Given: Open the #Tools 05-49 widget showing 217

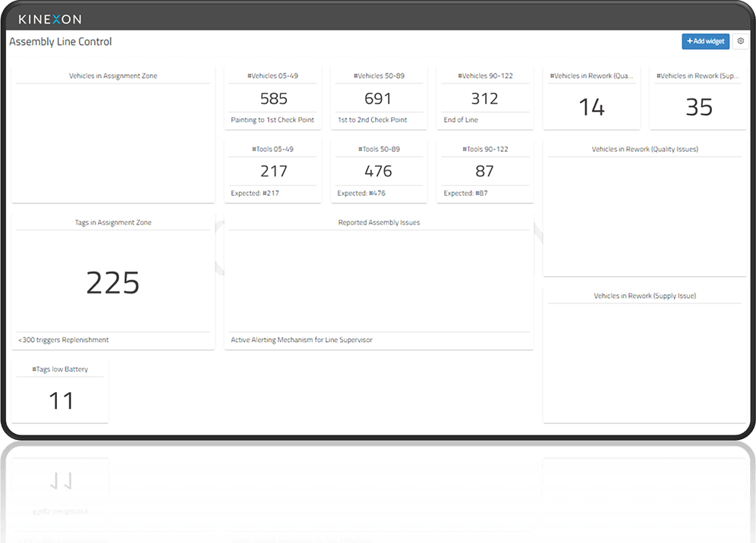Looking at the screenshot, I should 273,171.
